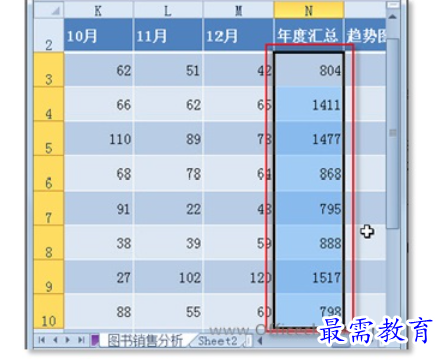Select row 4 header

[49, 104]
